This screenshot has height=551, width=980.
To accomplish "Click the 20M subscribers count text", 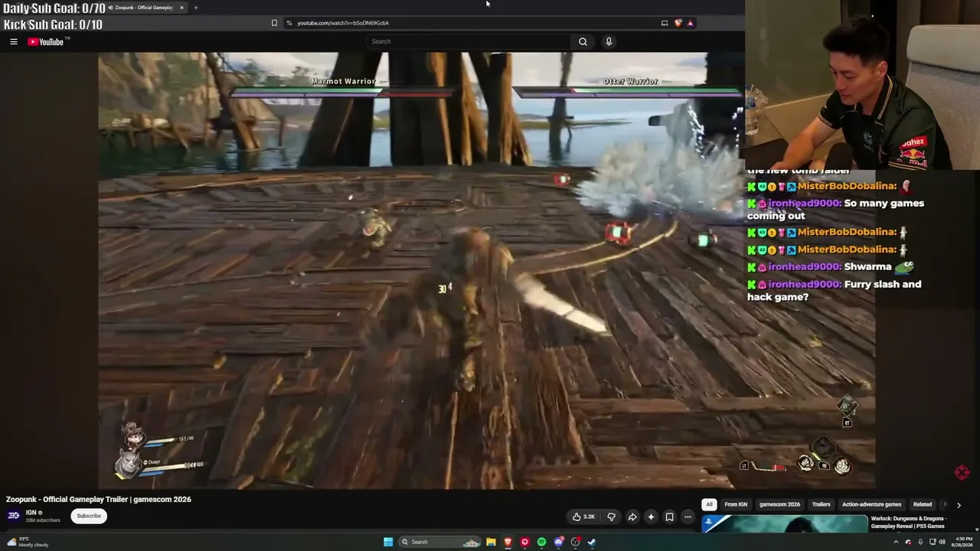I will point(43,520).
